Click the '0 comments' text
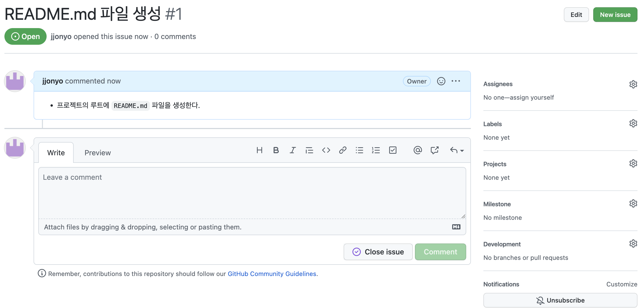 pyautogui.click(x=175, y=37)
